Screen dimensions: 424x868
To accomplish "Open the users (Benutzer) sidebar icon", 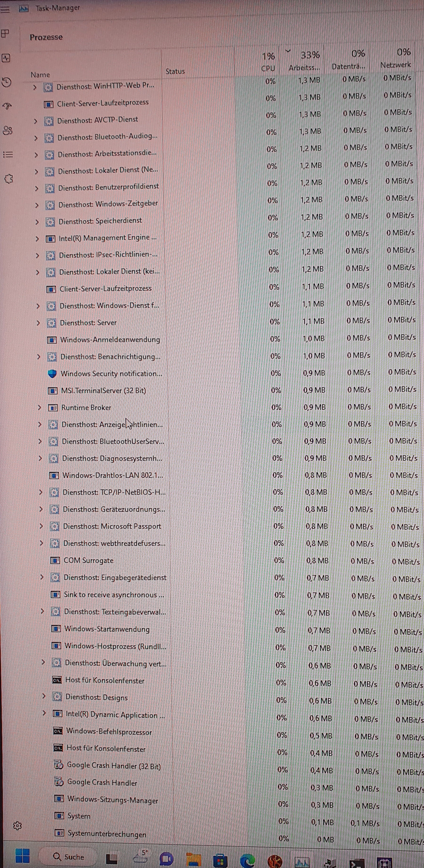I will tap(7, 130).
